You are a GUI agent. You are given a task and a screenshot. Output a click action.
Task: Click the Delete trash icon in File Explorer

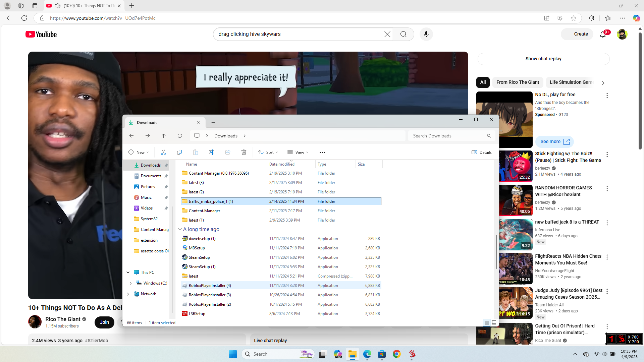244,152
